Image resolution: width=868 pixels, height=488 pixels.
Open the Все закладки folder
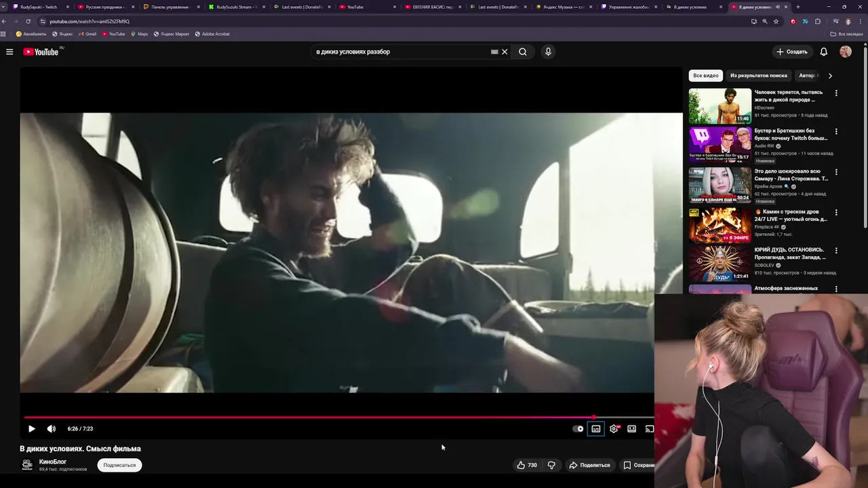847,34
